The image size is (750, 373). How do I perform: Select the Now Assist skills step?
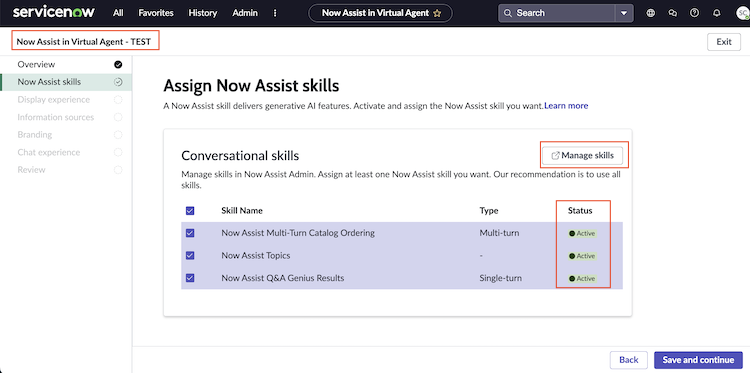click(66, 82)
